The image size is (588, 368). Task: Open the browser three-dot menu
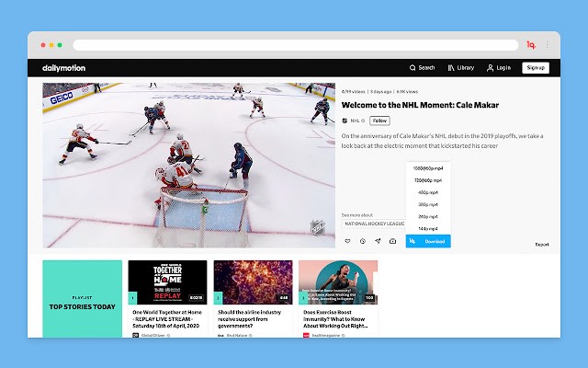[548, 45]
